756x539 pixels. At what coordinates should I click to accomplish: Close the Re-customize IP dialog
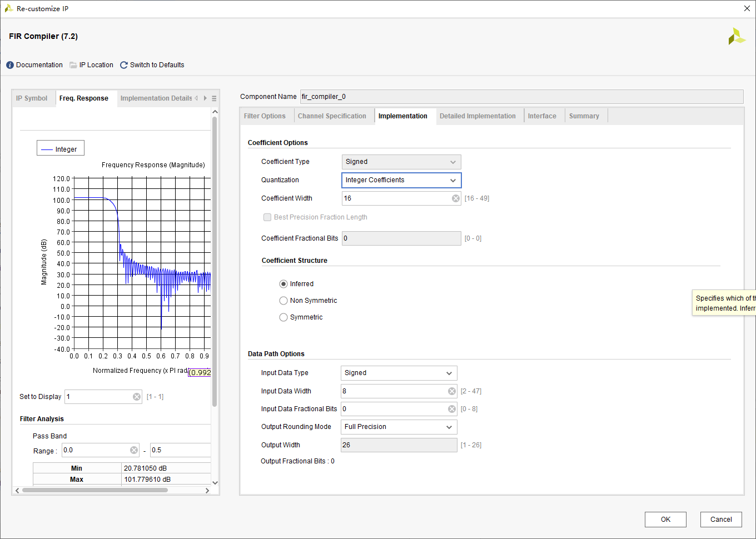747,8
